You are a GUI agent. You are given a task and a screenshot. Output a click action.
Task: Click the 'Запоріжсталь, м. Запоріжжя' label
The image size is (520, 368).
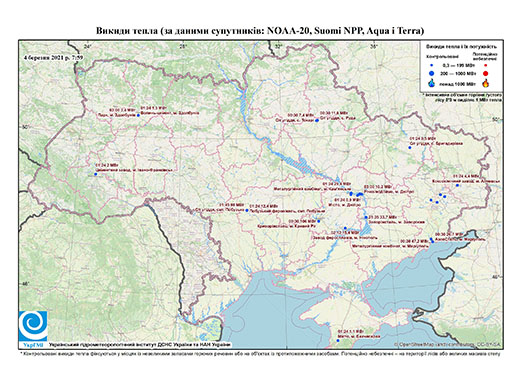point(397,222)
